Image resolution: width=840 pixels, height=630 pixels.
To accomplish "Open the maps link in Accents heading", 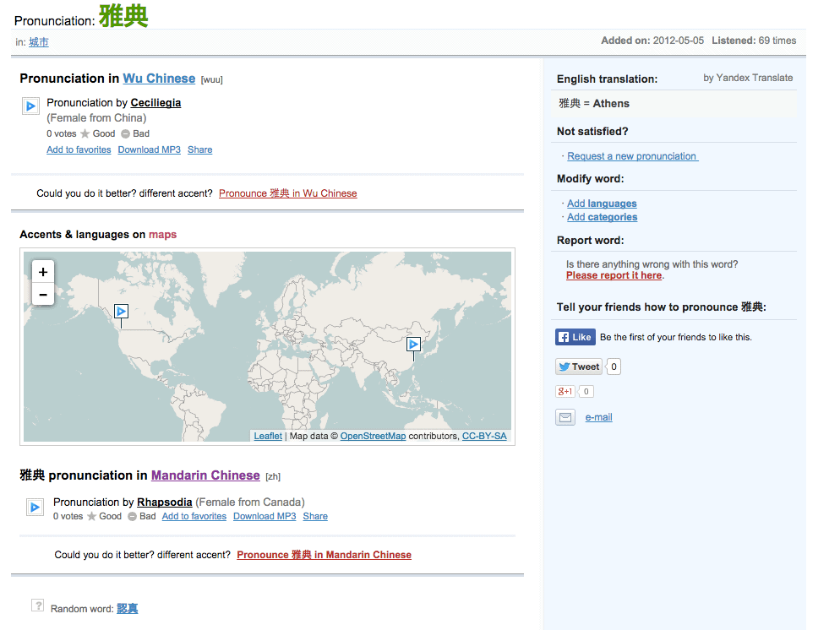I will [163, 235].
